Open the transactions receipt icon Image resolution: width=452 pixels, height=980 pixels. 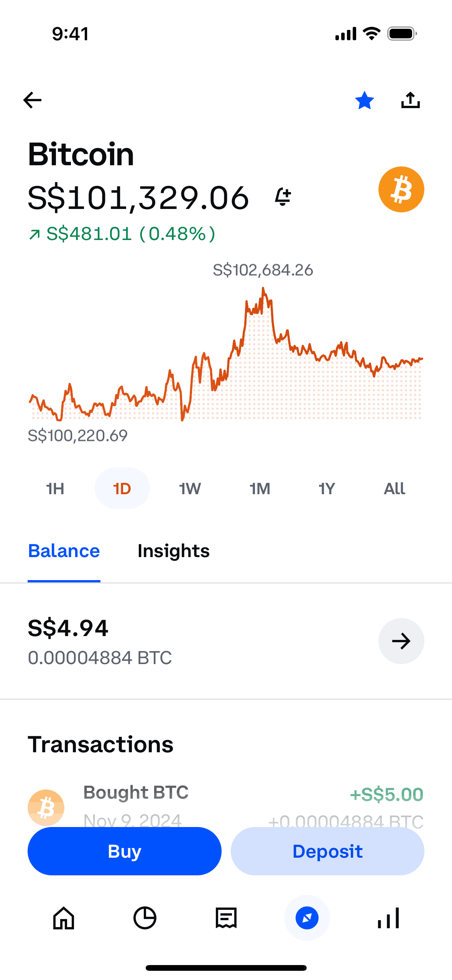point(226,918)
